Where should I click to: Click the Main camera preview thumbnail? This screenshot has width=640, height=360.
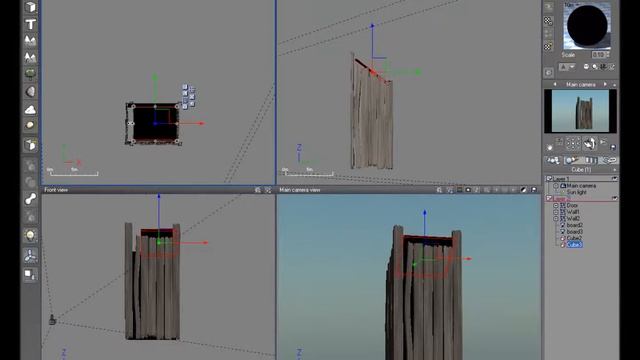click(580, 111)
